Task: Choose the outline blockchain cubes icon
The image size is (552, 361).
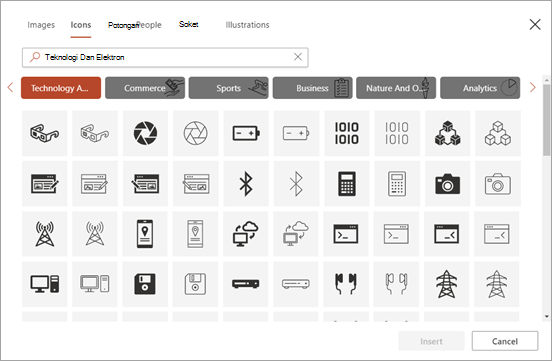Action: (x=498, y=133)
